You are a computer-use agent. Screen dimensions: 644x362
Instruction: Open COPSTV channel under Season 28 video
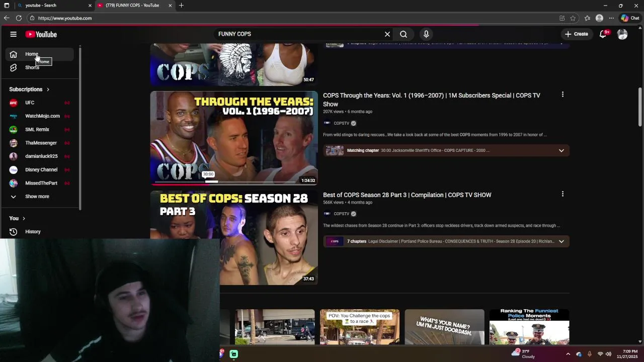(x=341, y=214)
